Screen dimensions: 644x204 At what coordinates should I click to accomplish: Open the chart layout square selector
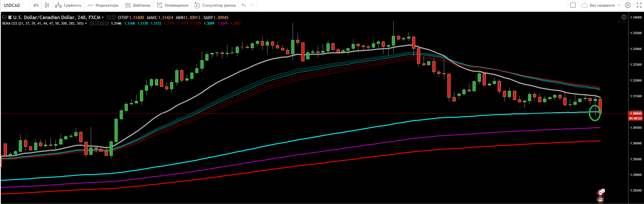tap(573, 5)
